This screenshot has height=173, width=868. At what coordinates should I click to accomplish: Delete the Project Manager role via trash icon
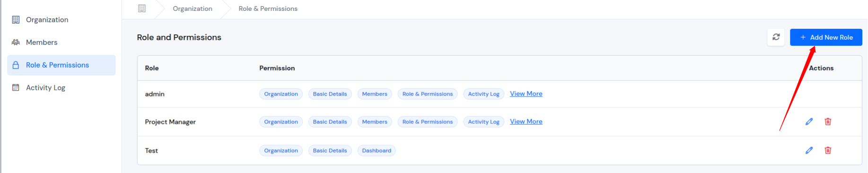pos(828,121)
